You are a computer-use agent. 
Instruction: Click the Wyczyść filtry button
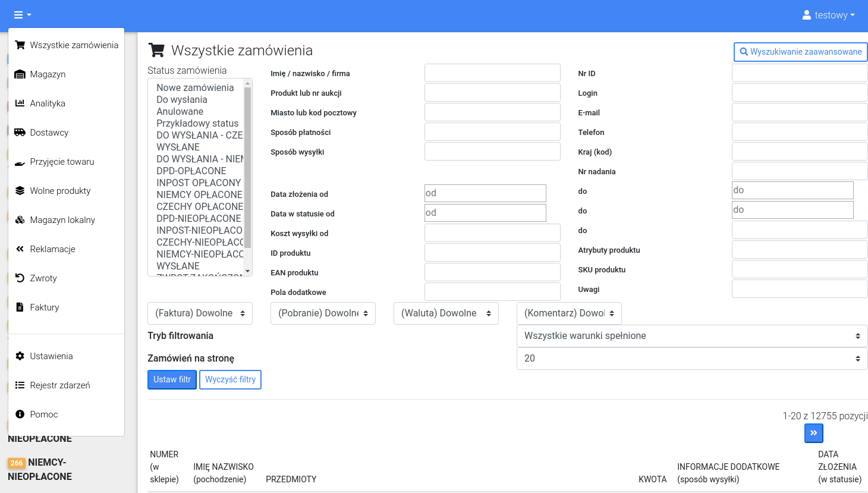(x=230, y=379)
